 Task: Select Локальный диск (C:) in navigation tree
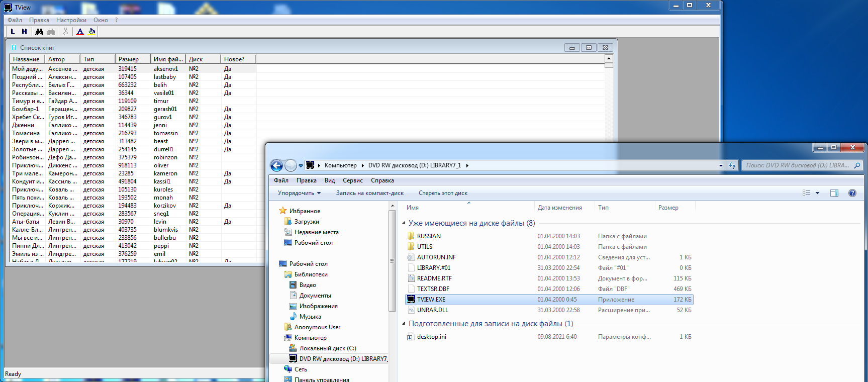click(x=328, y=348)
